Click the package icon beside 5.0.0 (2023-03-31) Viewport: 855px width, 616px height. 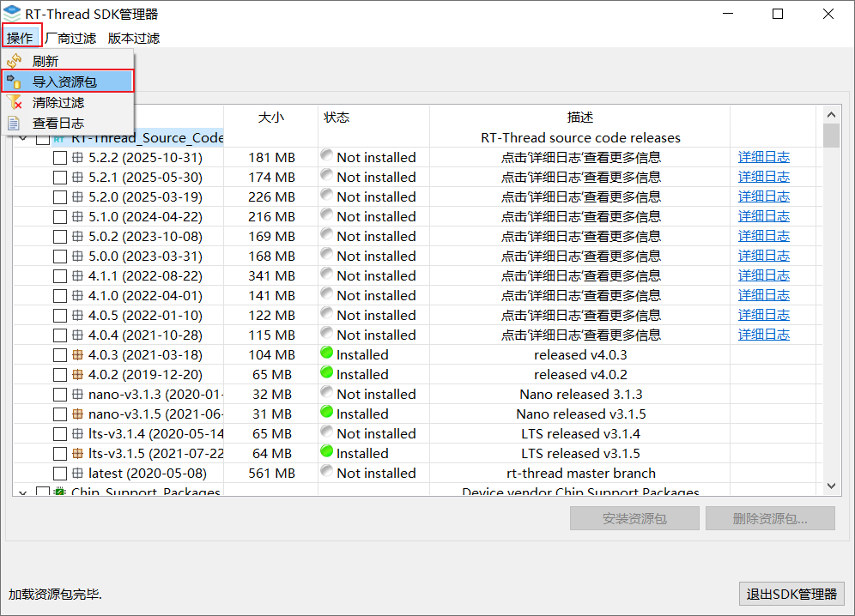pos(78,257)
